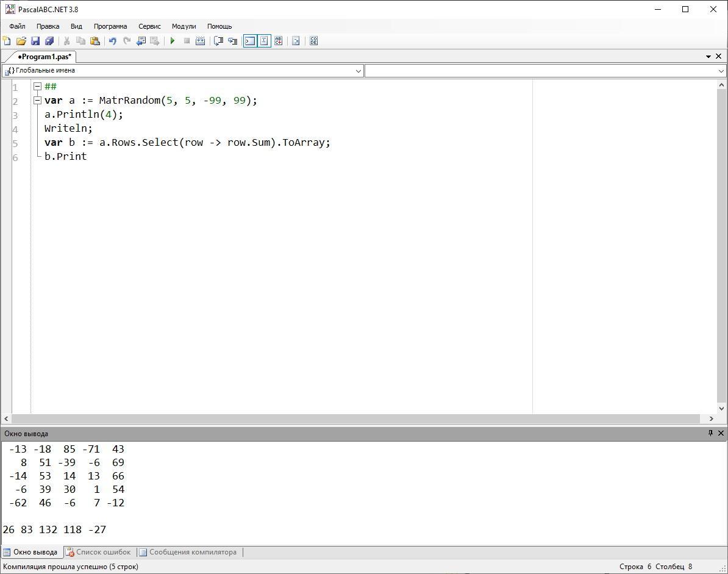Click the PascalABC.NET title bar app icon
The width and height of the screenshot is (728, 574).
tap(10, 9)
